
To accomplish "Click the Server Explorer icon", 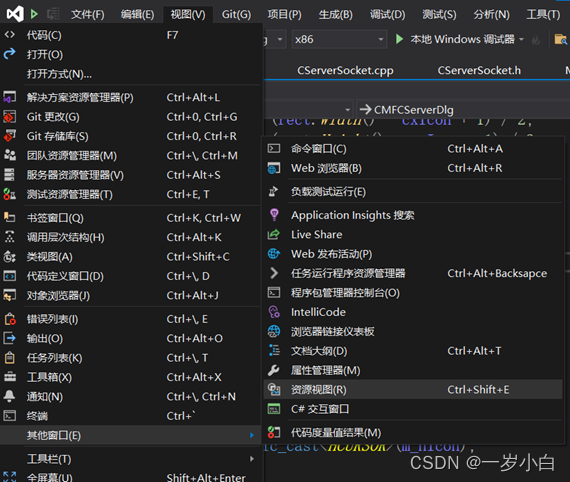I will tap(9, 175).
